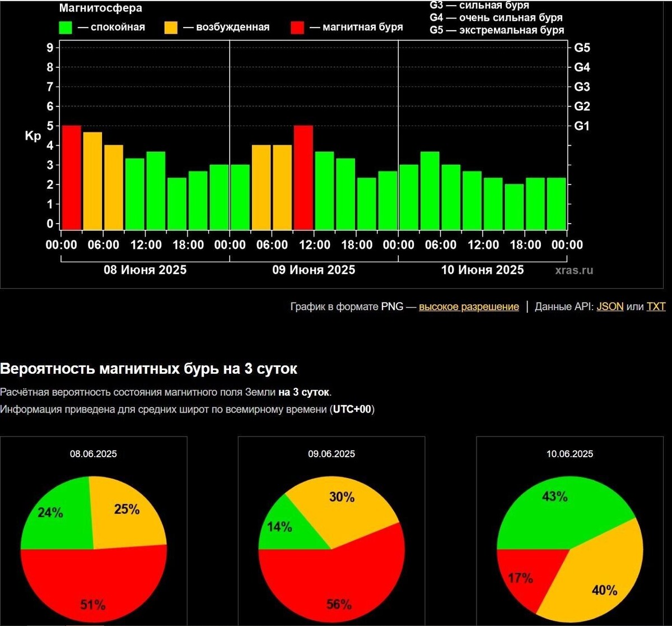Select the red Kp 5 bar on 09 June

click(303, 177)
